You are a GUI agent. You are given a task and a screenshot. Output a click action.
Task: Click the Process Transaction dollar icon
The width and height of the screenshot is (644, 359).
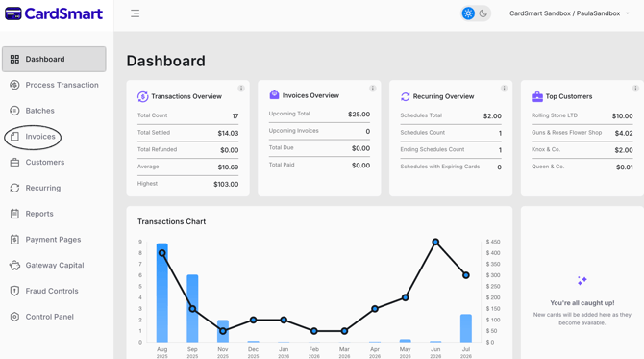(14, 85)
